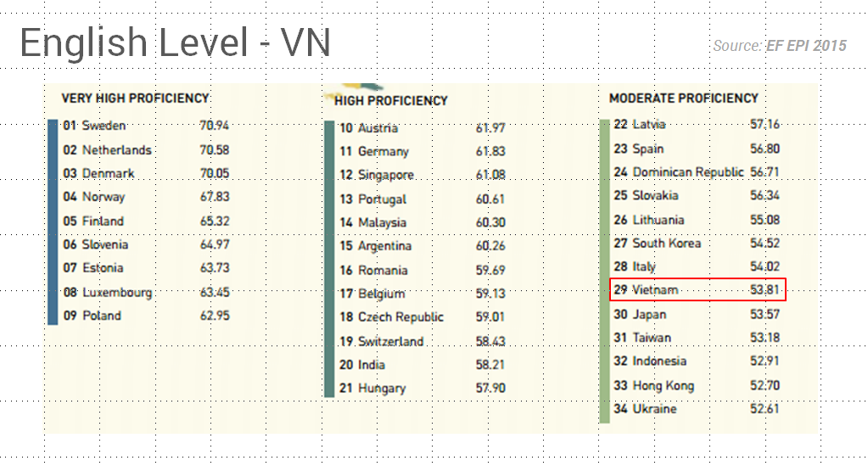This screenshot has height=466, width=868.
Task: Click the score 59.01
Action: tap(490, 317)
